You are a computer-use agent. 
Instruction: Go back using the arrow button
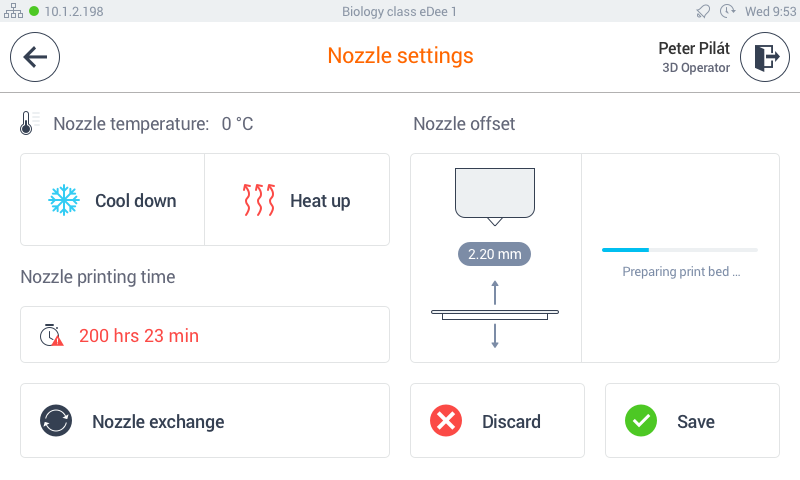coord(35,57)
